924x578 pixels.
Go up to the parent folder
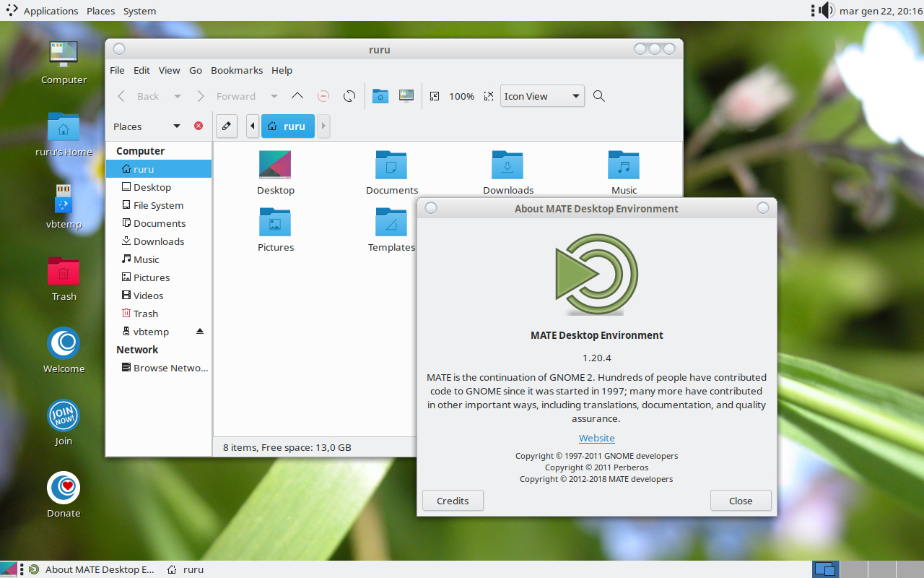297,96
